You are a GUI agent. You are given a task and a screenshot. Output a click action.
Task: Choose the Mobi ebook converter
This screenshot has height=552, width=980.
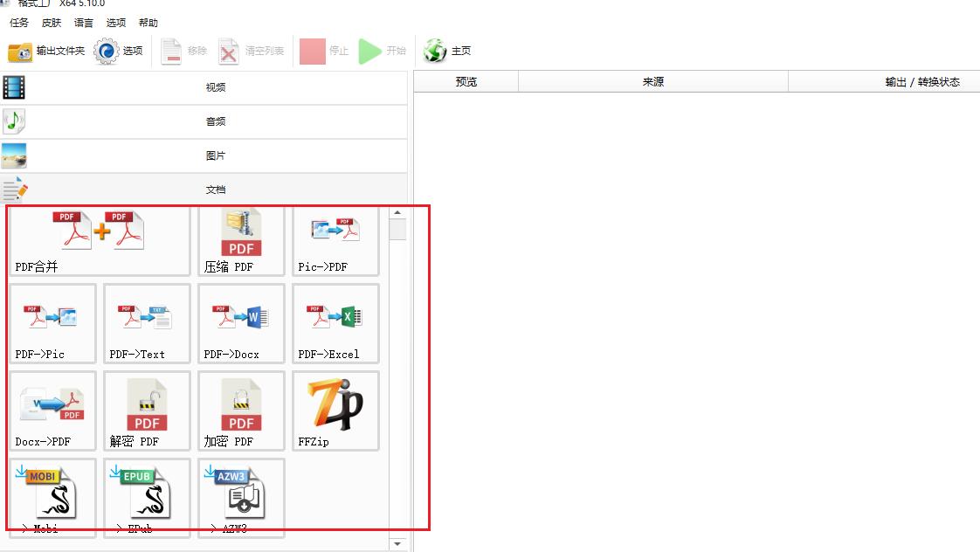tap(52, 498)
